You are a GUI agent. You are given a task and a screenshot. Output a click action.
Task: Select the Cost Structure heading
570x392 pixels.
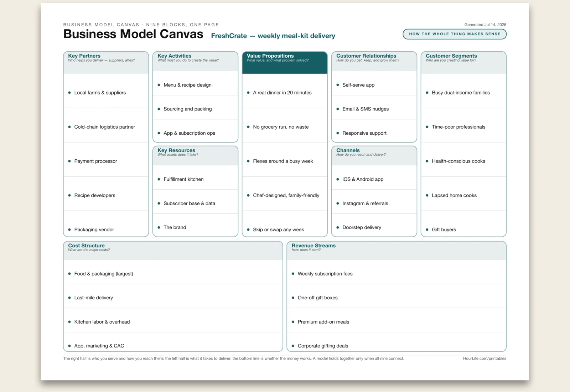click(86, 245)
